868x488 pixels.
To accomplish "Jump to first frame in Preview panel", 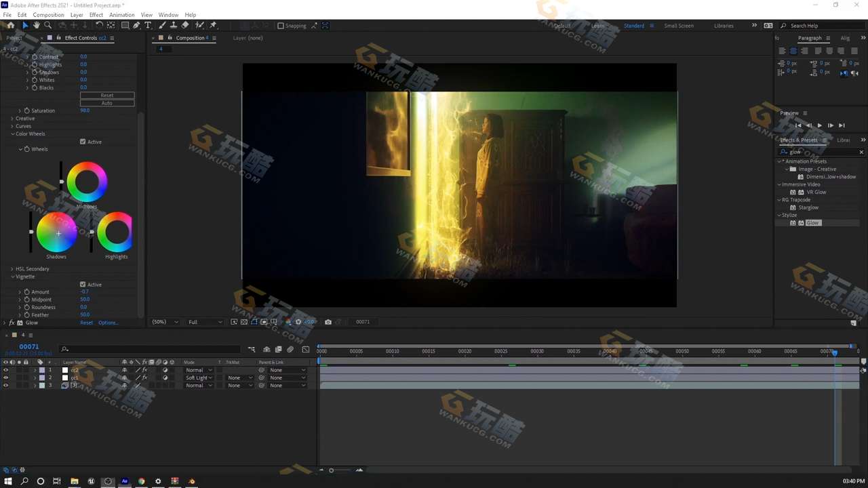I will pos(798,125).
